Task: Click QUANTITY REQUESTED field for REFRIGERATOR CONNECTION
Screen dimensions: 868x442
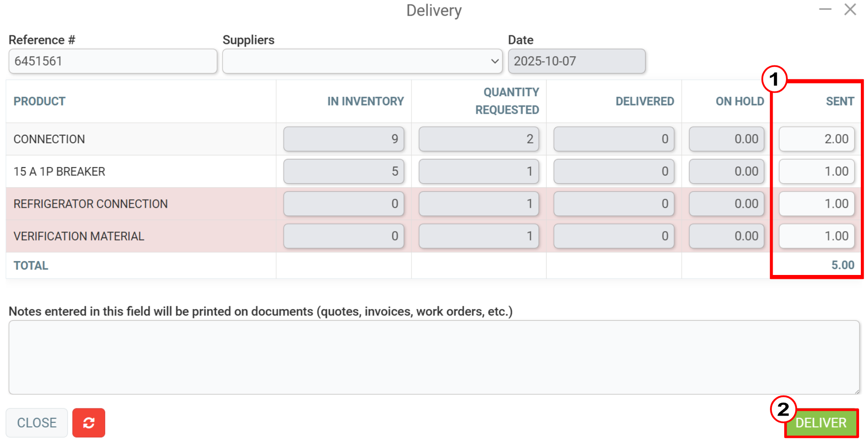Action: [x=479, y=203]
